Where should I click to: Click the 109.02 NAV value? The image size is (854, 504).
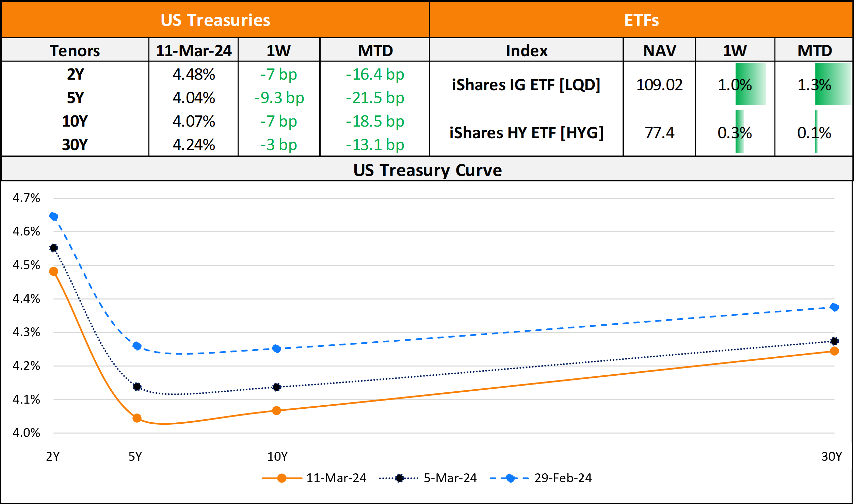coord(659,85)
